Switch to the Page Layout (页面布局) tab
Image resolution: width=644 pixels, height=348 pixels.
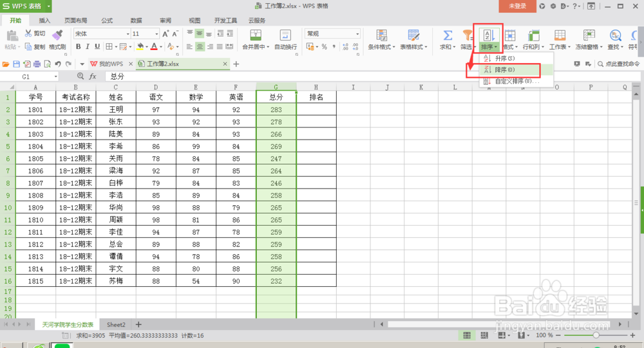75,20
